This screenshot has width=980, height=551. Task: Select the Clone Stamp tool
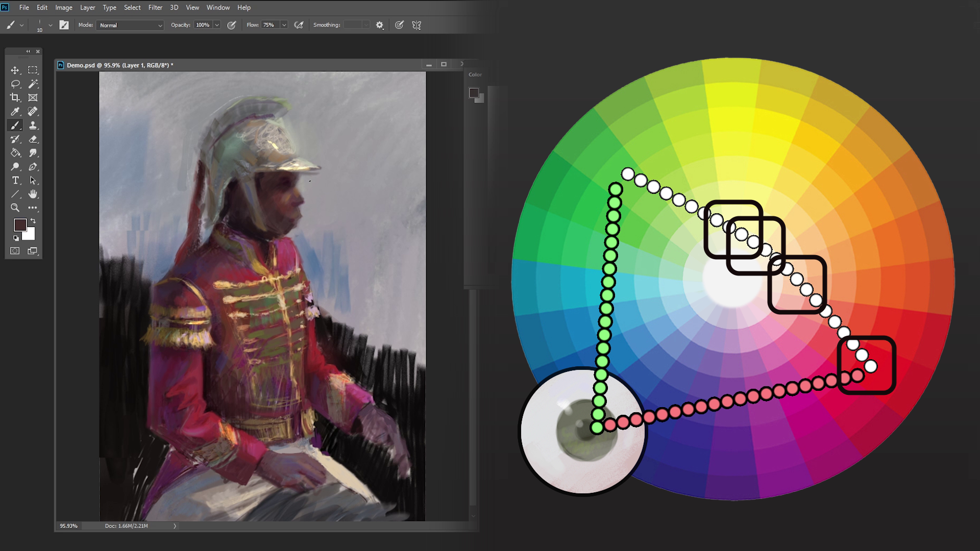(x=32, y=125)
